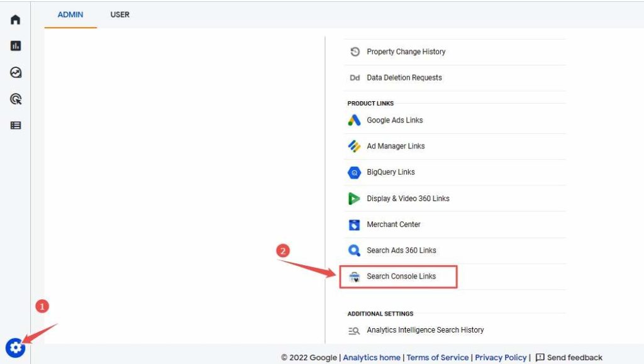Click the Analytics Intelligence search icon
Screen dimensions: 644x364
pos(354,330)
